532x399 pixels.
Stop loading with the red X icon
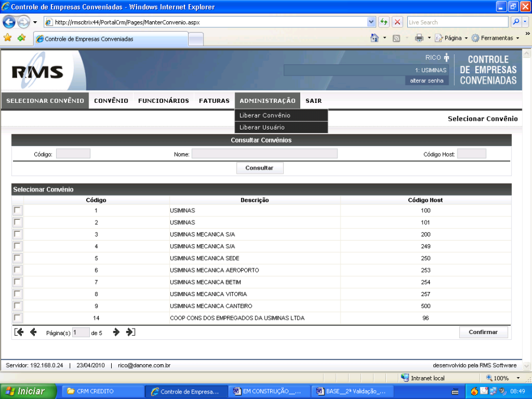[x=397, y=22]
